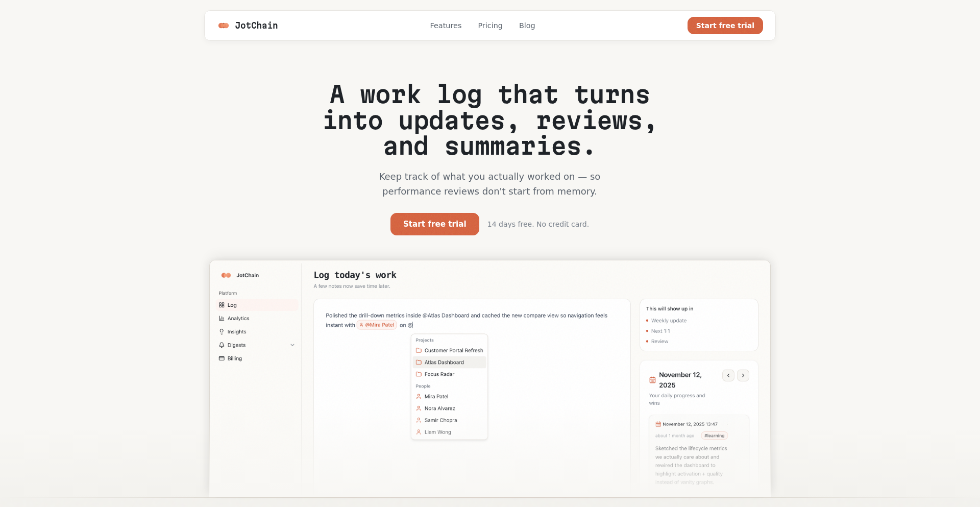The image size is (980, 507).
Task: Click the Log grid icon in sidebar
Action: (x=222, y=305)
